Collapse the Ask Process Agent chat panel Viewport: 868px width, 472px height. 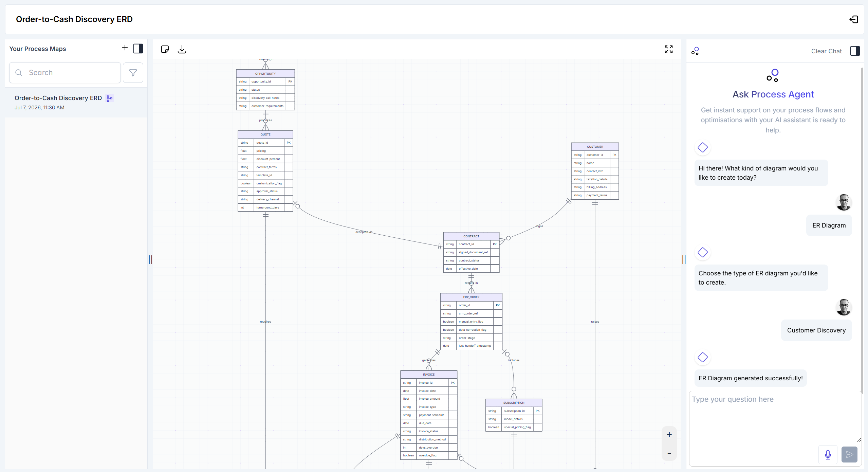[855, 51]
